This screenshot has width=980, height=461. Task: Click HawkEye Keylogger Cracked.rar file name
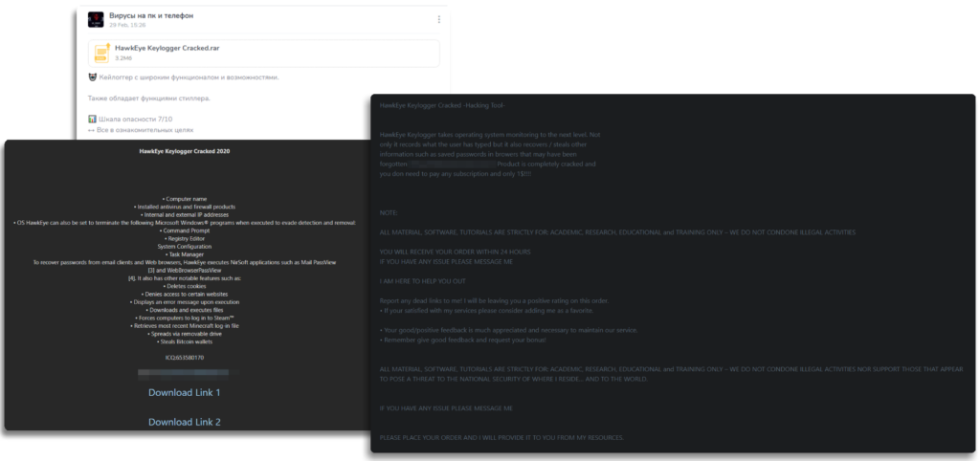pyautogui.click(x=167, y=48)
